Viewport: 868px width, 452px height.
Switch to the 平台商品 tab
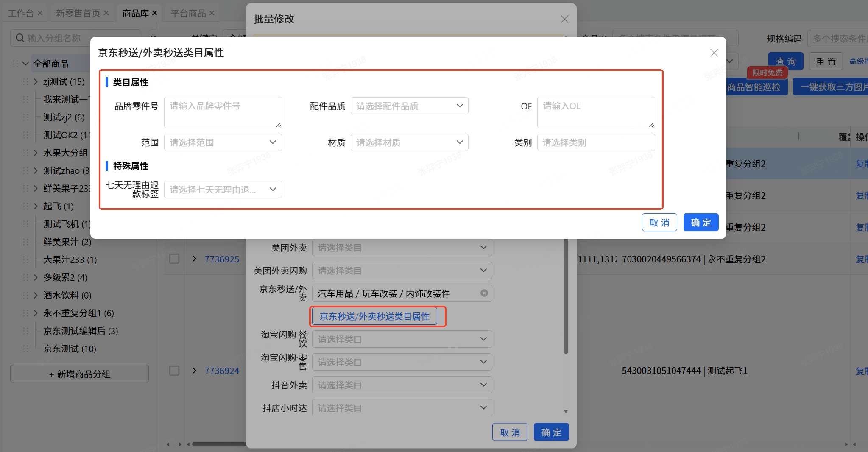188,13
